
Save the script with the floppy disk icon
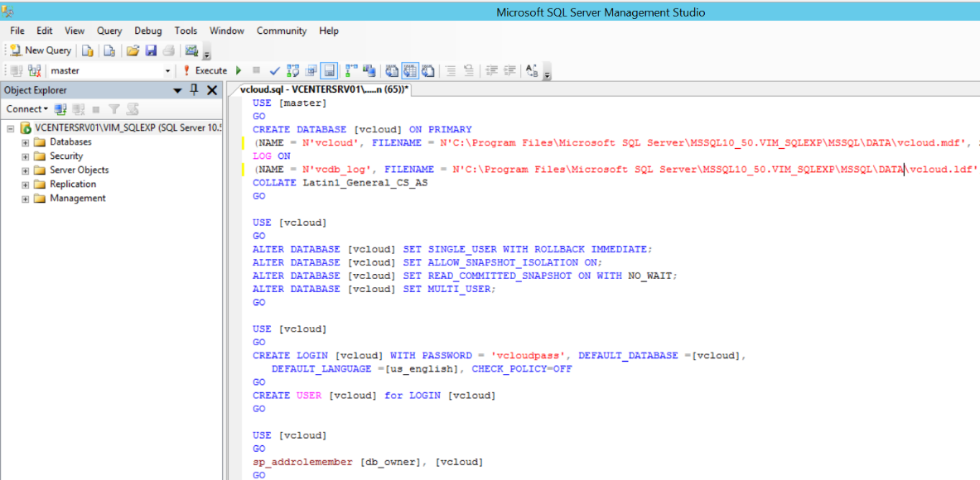pyautogui.click(x=151, y=50)
